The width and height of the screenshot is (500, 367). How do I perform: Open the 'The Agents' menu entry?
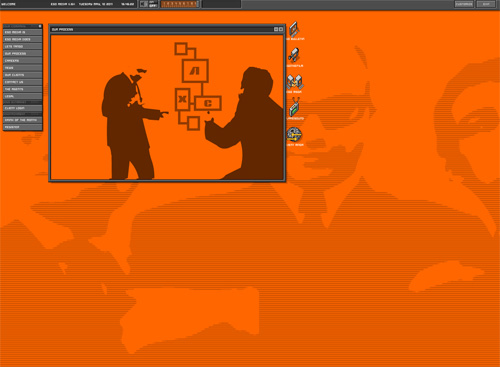coord(23,89)
